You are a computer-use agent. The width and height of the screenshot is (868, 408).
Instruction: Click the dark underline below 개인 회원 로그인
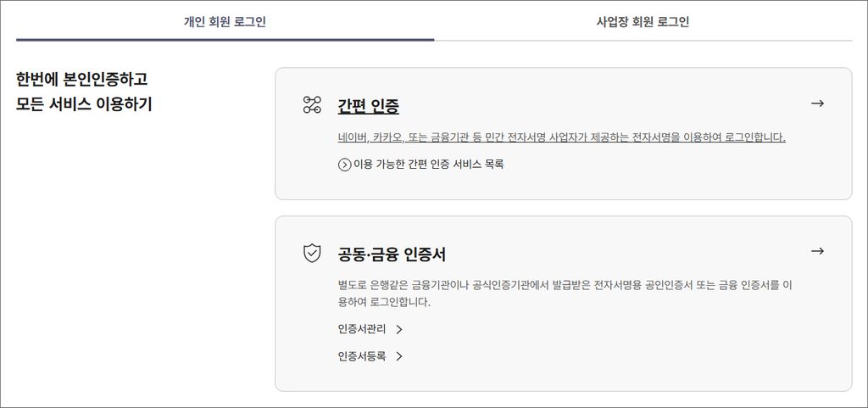coord(225,40)
